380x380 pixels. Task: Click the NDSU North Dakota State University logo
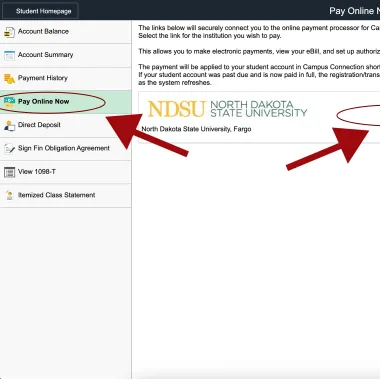pyautogui.click(x=227, y=109)
